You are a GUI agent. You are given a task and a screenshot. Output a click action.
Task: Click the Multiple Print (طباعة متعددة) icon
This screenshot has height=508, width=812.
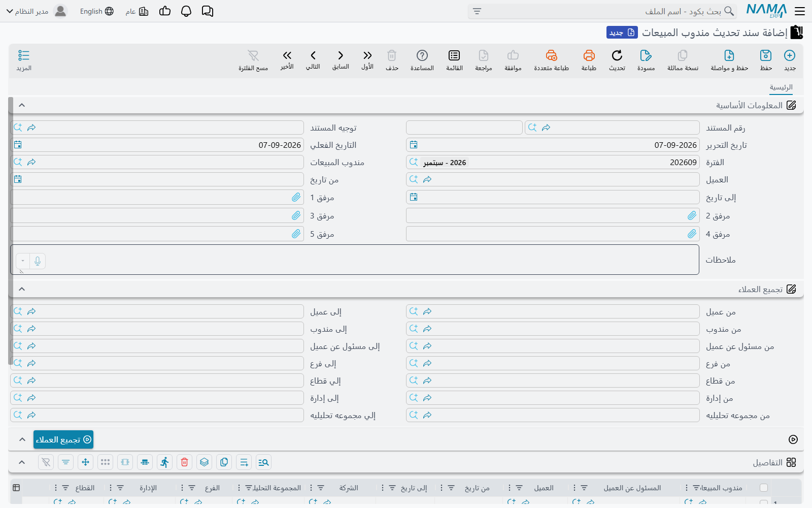552,55
